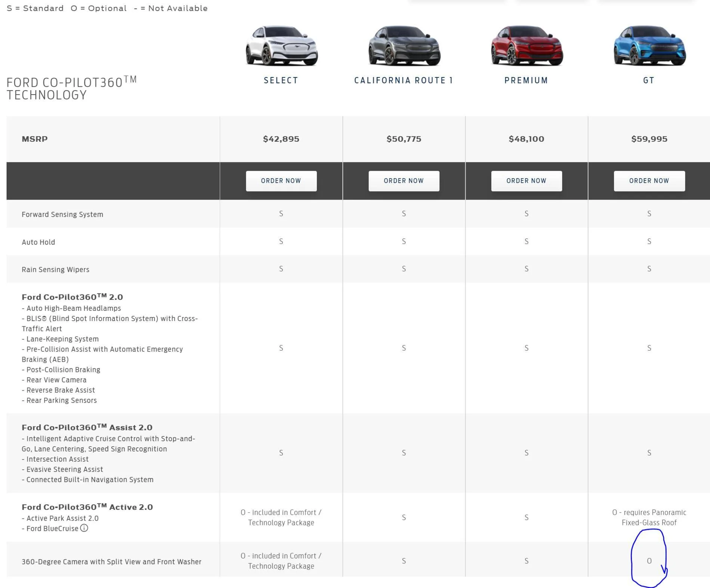710x588 pixels.
Task: Click the $42,895 MSRP value
Action: click(281, 139)
